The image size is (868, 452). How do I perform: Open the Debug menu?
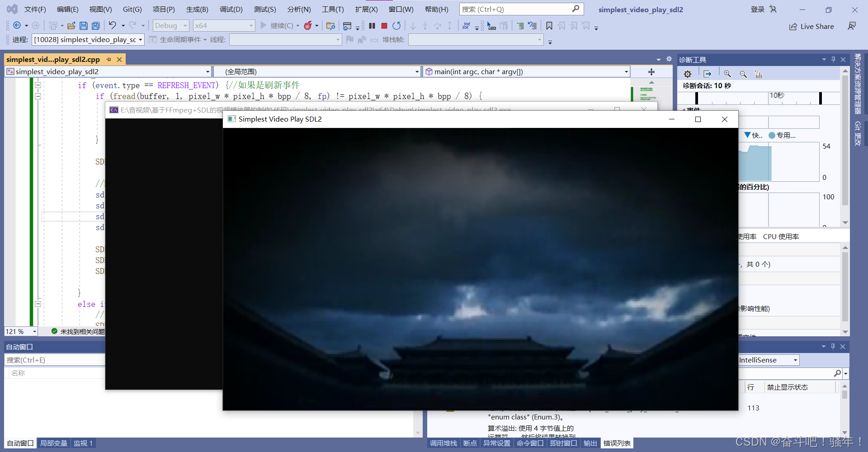click(231, 9)
